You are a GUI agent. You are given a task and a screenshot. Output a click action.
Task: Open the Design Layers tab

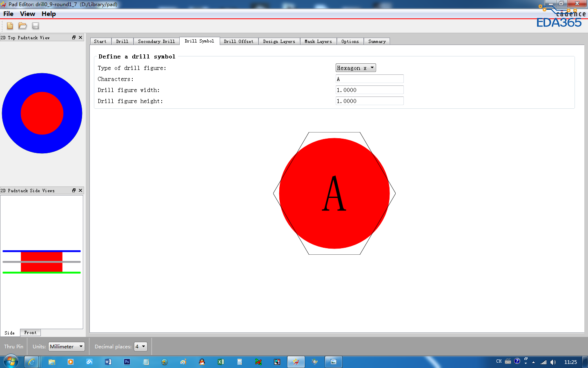point(279,41)
